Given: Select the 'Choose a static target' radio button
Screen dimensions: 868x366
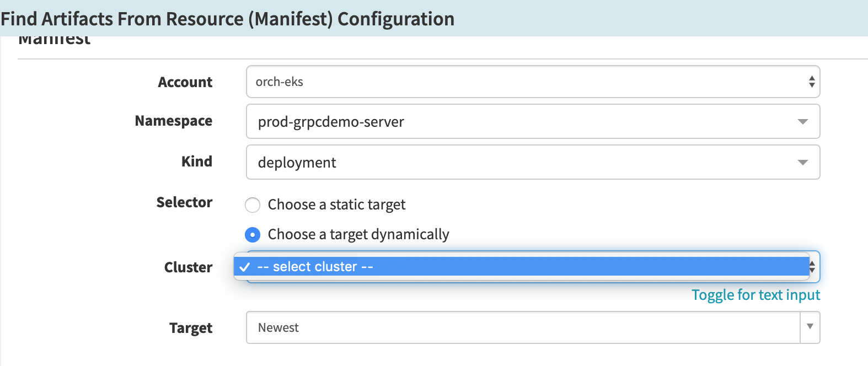Looking at the screenshot, I should 252,205.
